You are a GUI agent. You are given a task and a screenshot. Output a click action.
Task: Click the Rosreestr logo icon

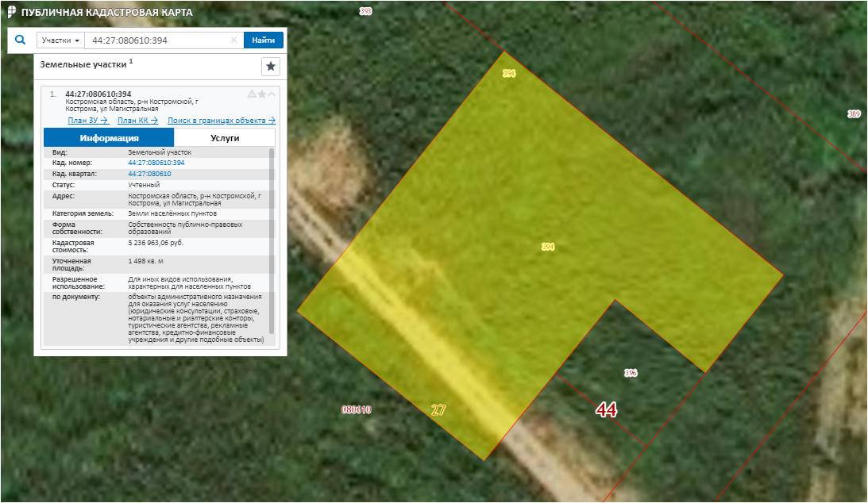[x=10, y=13]
